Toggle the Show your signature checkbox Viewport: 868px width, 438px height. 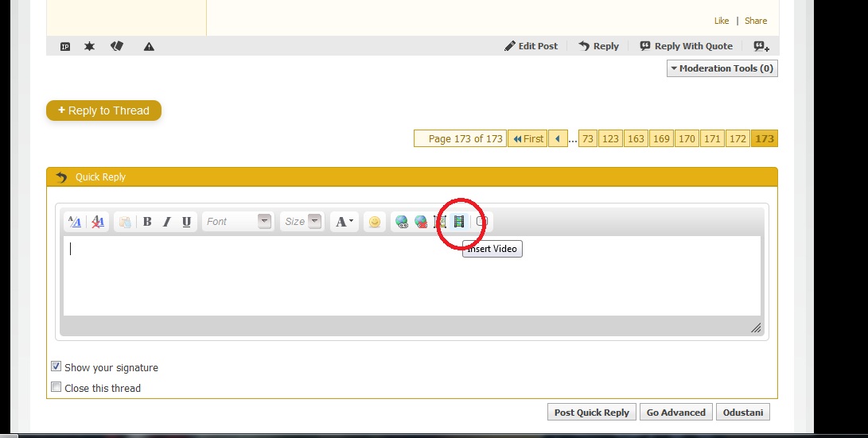tap(56, 366)
